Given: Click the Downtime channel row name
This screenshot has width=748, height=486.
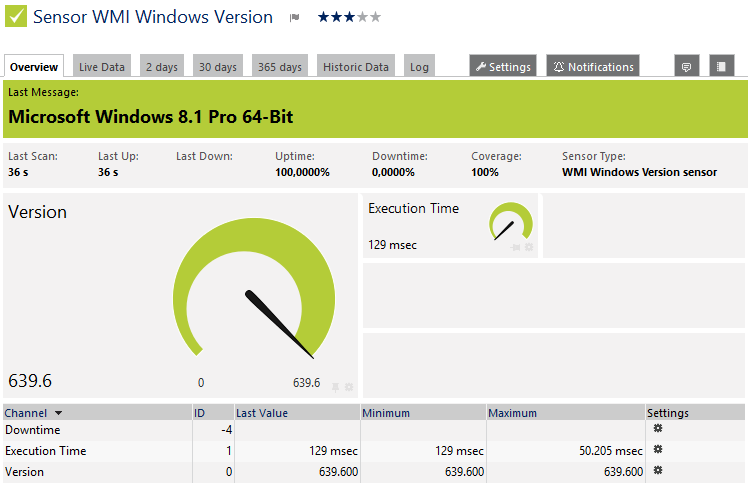Looking at the screenshot, I should click(33, 430).
